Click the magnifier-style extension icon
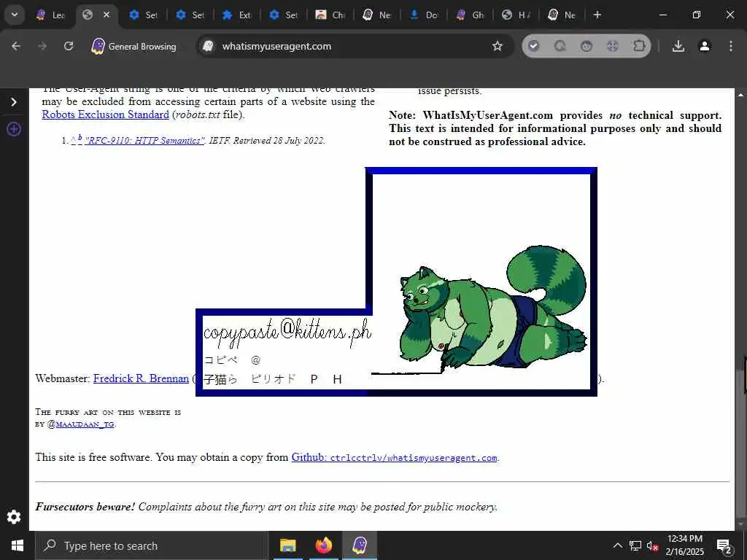The image size is (747, 560). (x=560, y=46)
